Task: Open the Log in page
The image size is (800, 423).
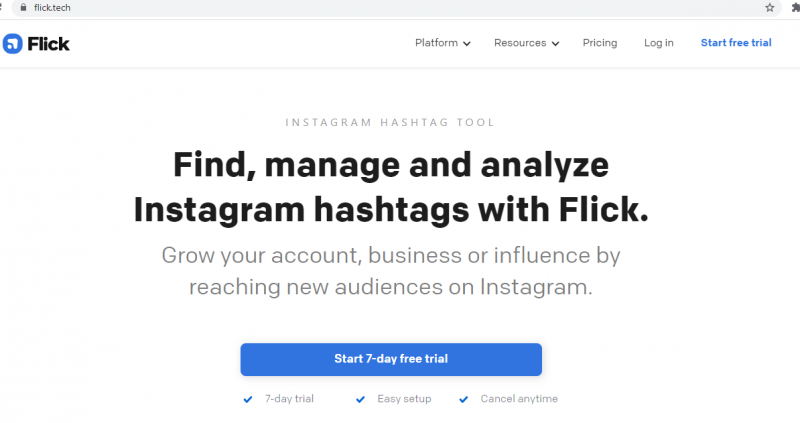Action: 659,43
